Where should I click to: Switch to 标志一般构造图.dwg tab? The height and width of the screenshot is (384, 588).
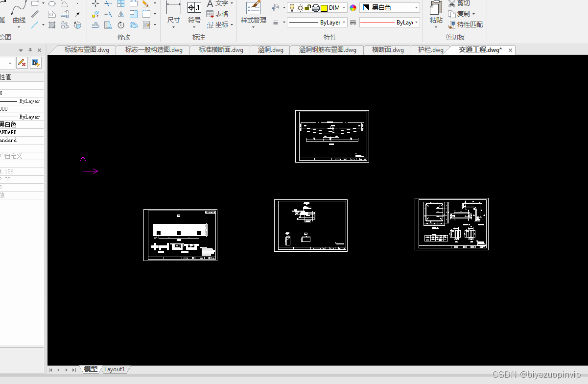click(153, 50)
